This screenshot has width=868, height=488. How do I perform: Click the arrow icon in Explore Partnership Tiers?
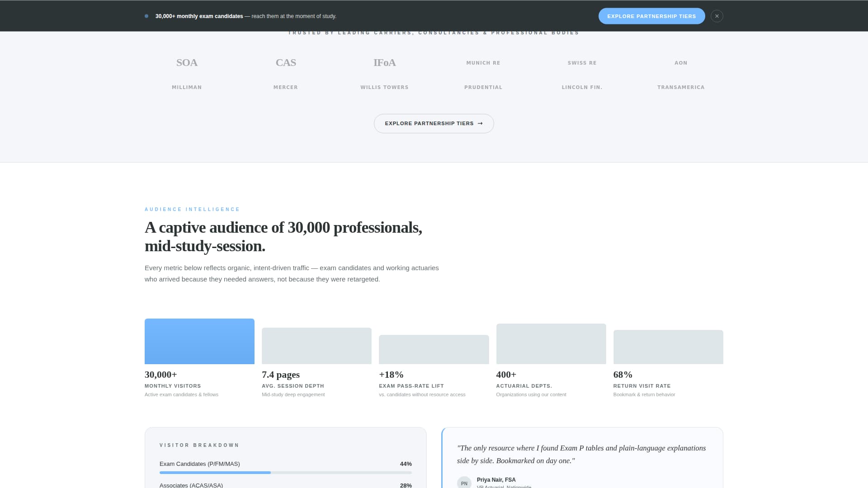click(x=480, y=123)
